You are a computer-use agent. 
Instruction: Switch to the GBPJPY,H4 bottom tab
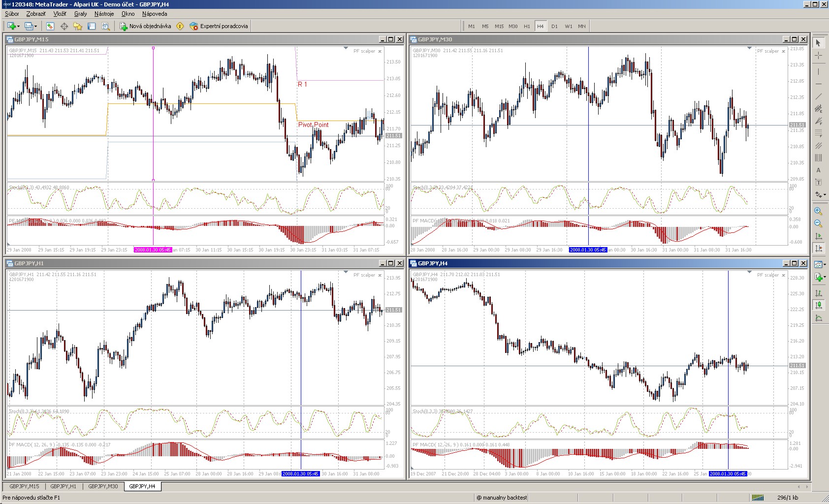142,486
